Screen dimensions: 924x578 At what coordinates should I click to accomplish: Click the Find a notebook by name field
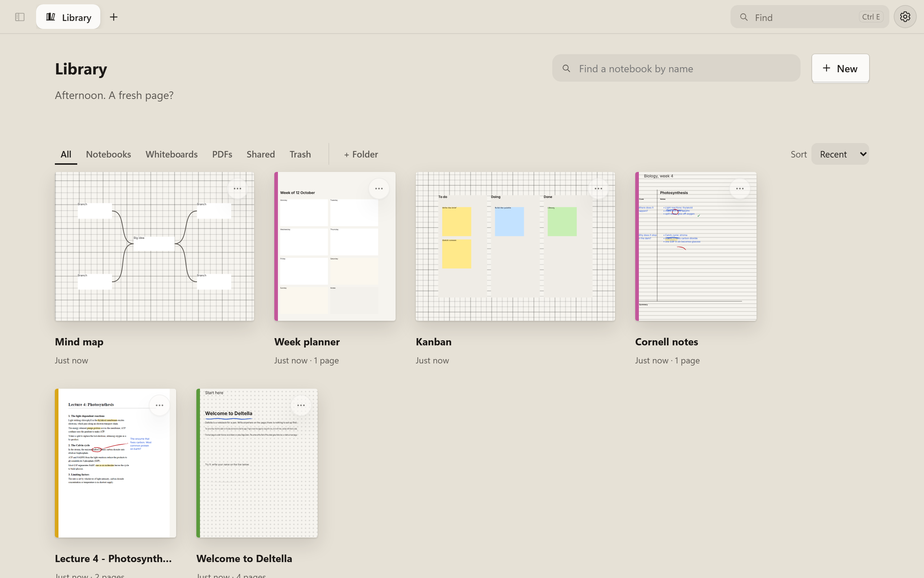point(676,68)
